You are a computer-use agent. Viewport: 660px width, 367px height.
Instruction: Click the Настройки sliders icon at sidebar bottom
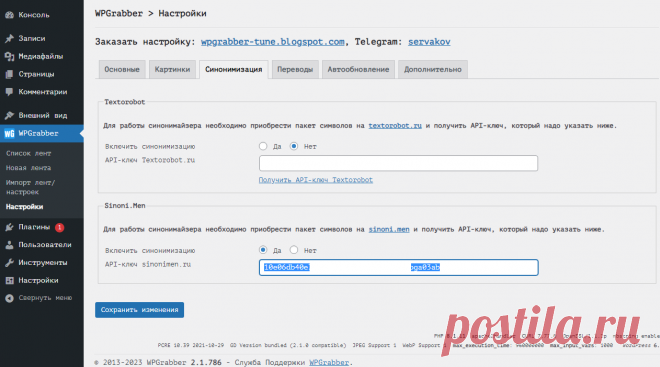[9, 280]
